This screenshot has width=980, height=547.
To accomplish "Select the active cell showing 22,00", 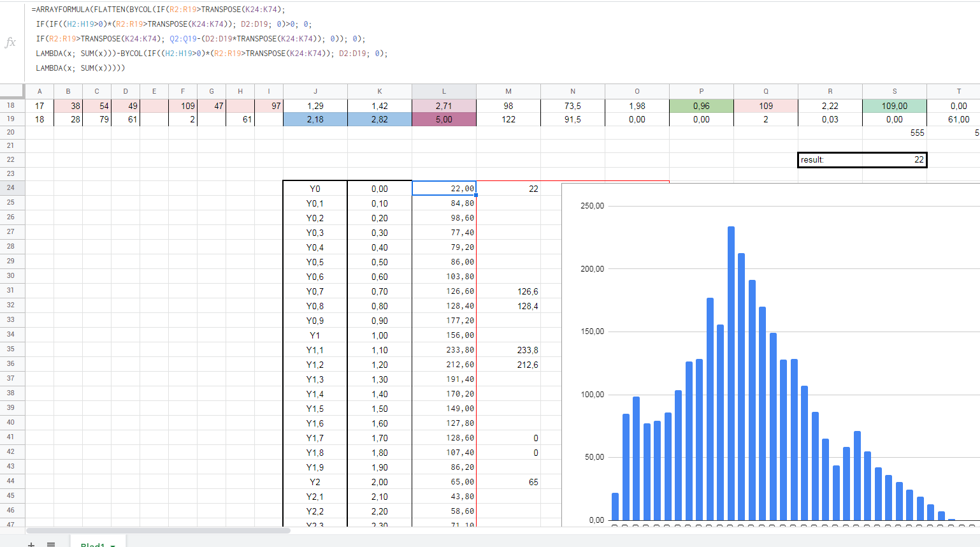I will click(x=444, y=188).
